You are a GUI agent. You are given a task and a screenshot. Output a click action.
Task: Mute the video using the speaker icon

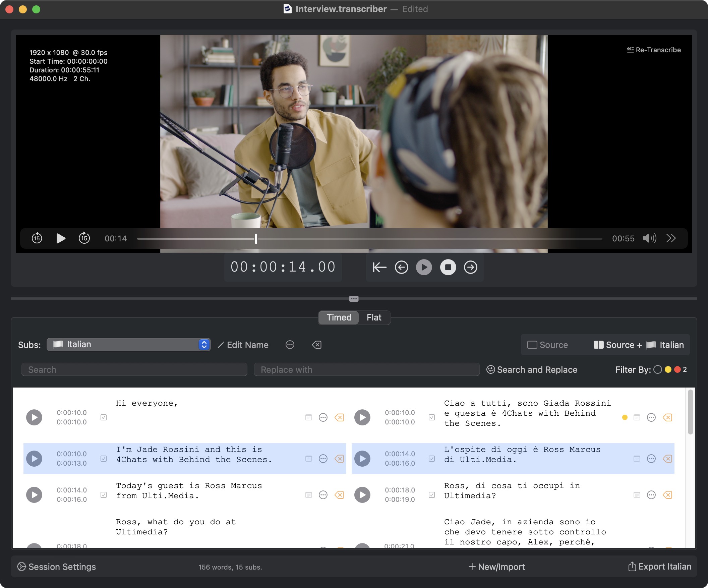pyautogui.click(x=649, y=238)
